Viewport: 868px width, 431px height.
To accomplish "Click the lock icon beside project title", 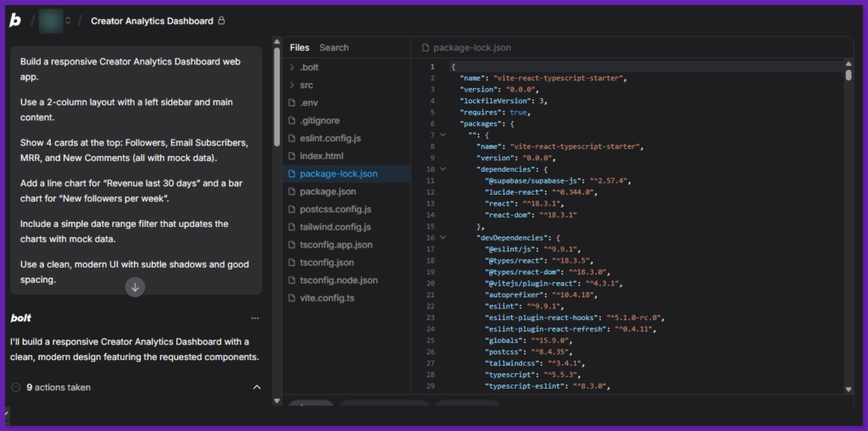I will pyautogui.click(x=222, y=20).
